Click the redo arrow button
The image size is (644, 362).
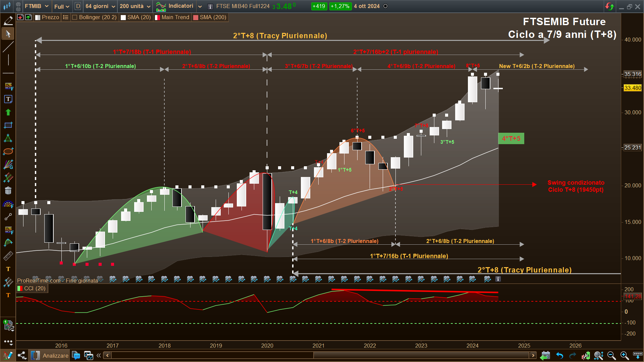point(572,356)
